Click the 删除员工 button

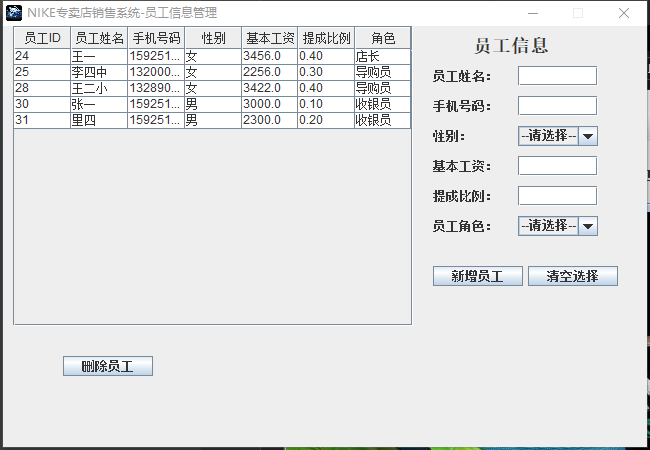108,366
